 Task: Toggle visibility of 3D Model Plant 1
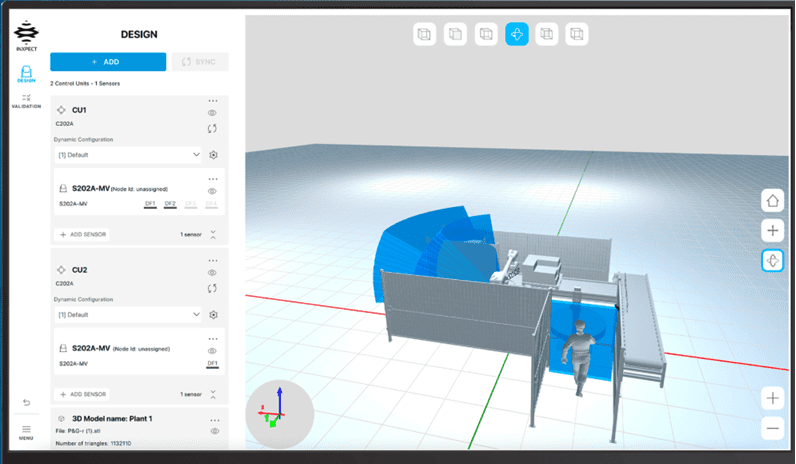click(x=215, y=431)
